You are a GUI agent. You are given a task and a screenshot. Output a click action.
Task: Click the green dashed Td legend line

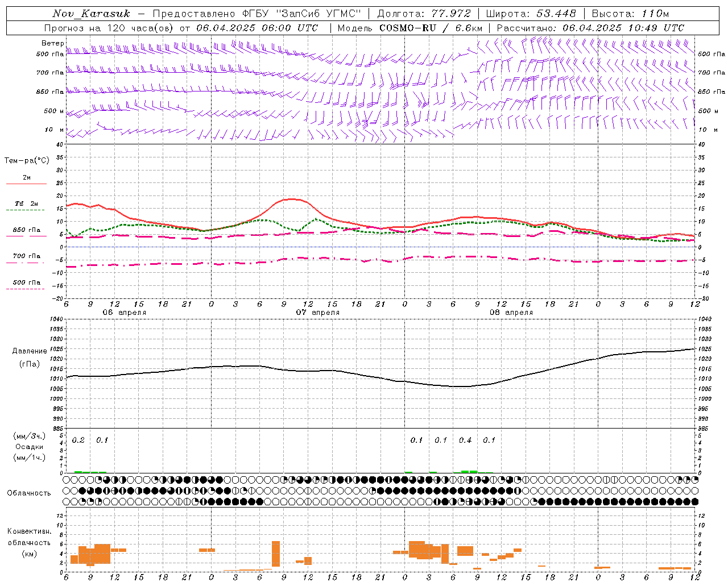click(26, 210)
